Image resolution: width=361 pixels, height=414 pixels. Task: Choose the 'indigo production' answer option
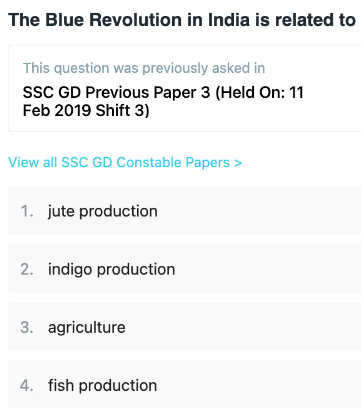(184, 269)
